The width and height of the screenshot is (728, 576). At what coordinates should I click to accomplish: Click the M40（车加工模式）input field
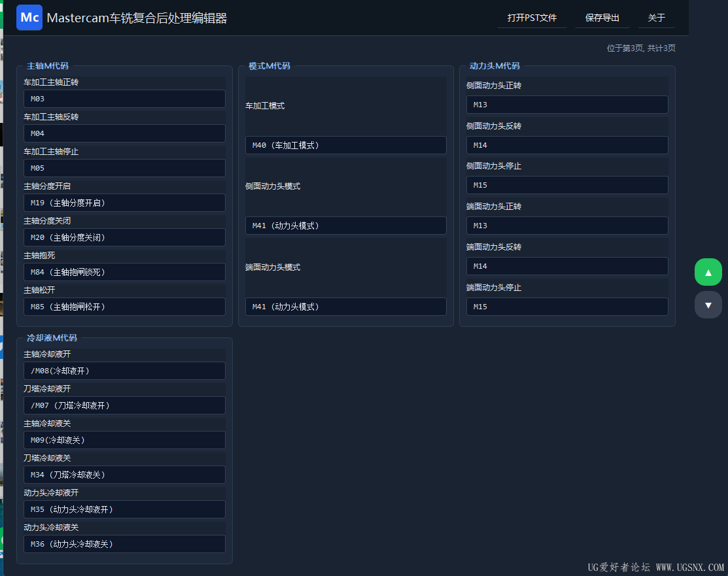pos(346,145)
